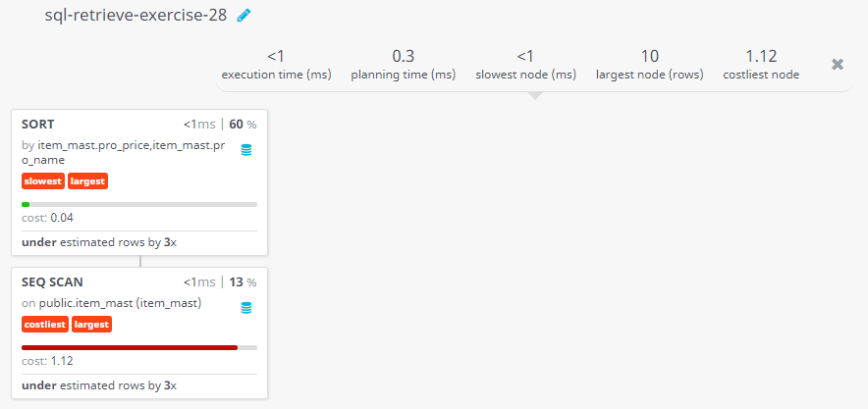Select the 'costliest' tag on the SEQ SCAN node
This screenshot has width=868, height=409.
click(x=45, y=325)
